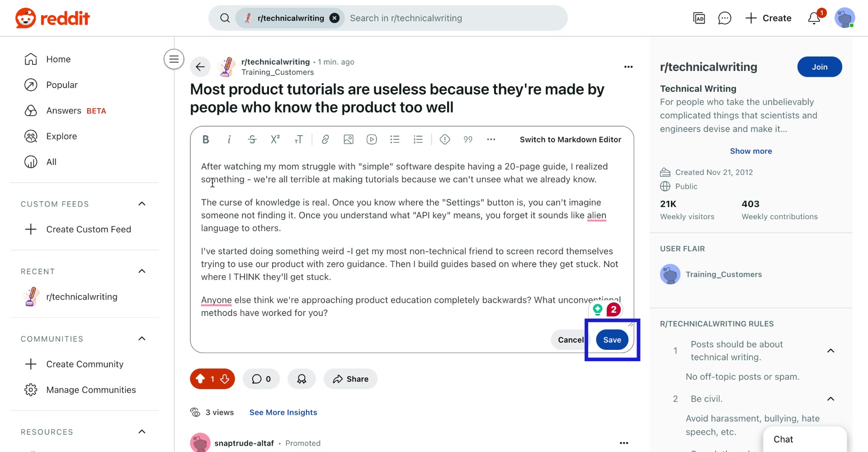Viewport: 868px width, 452px height.
Task: Create a bulleted list in the editor
Action: pyautogui.click(x=395, y=139)
